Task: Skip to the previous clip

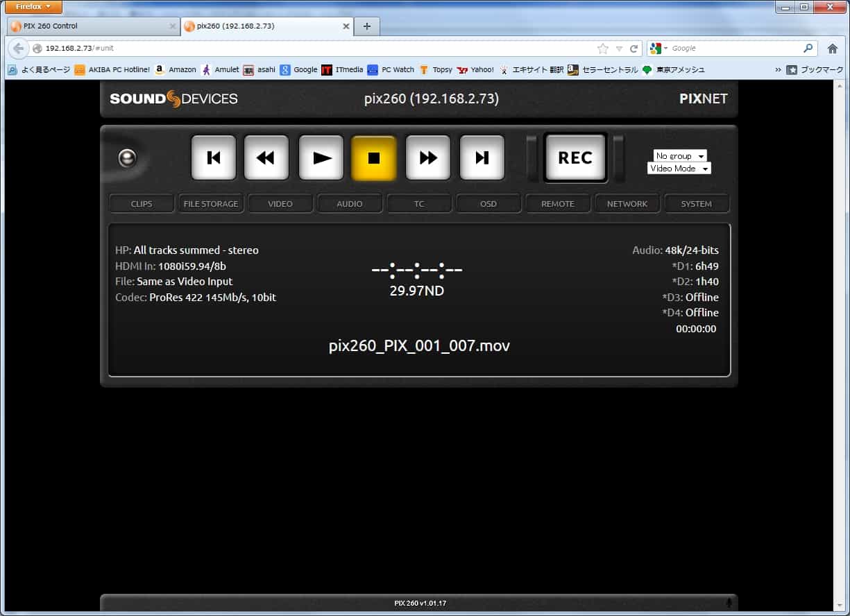Action: (x=214, y=158)
